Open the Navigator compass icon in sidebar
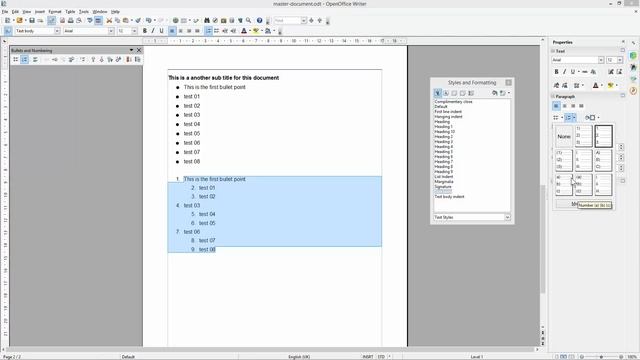The image size is (640, 360). click(x=633, y=91)
